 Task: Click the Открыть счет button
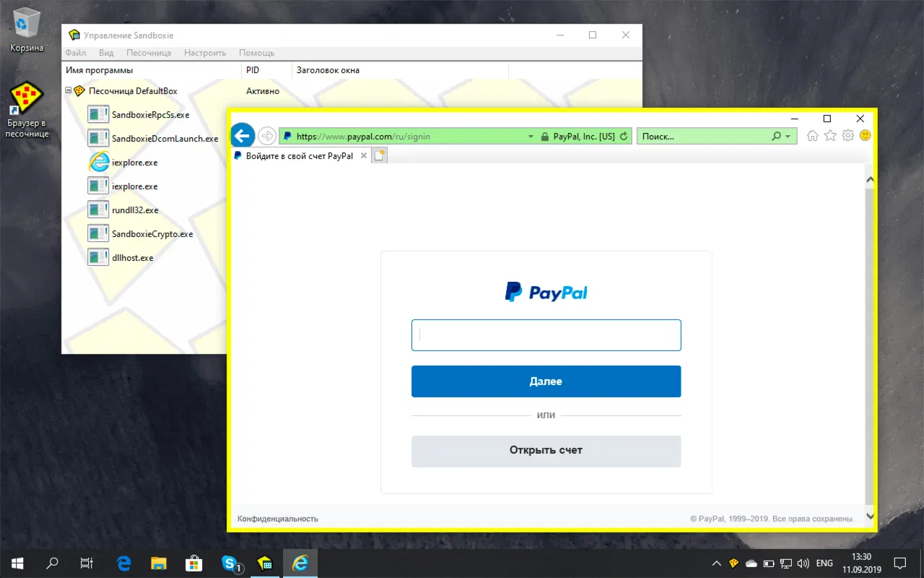point(546,451)
